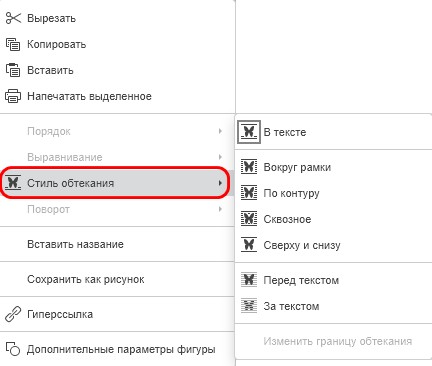Choose Перед текстом wrapping

333,280
